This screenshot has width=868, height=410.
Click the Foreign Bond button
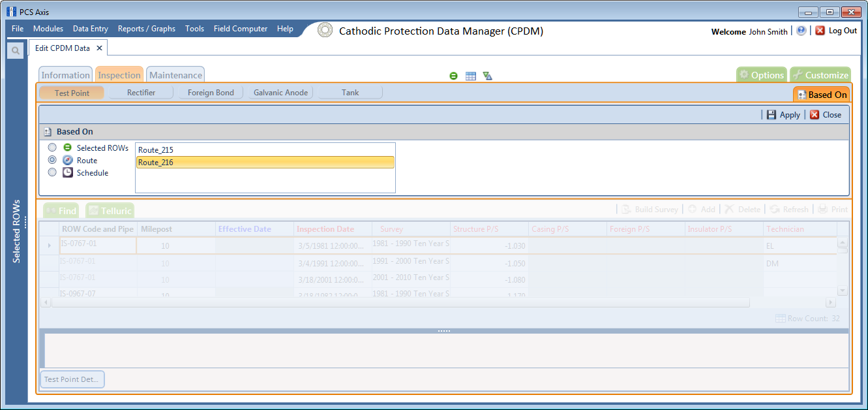(x=211, y=93)
